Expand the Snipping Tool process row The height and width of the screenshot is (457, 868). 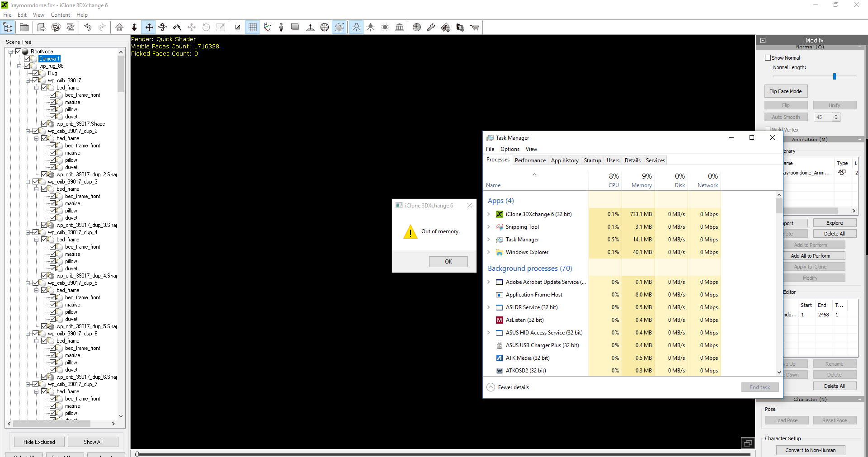point(489,227)
